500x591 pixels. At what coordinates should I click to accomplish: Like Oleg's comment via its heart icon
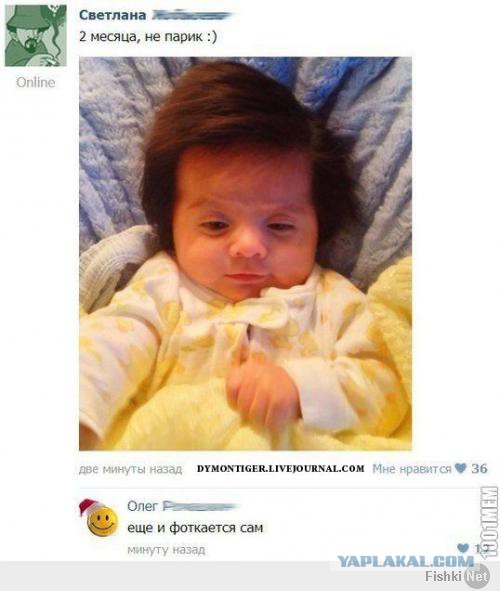pos(463,548)
